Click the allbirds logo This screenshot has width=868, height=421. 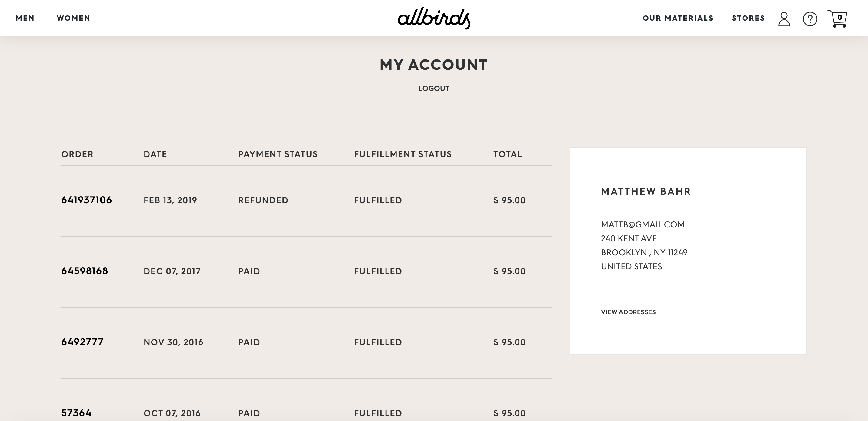pos(434,18)
